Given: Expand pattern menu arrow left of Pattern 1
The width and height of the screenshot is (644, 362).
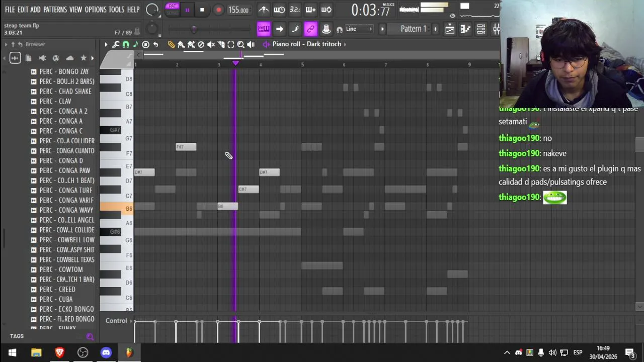Looking at the screenshot, I should pos(382,29).
